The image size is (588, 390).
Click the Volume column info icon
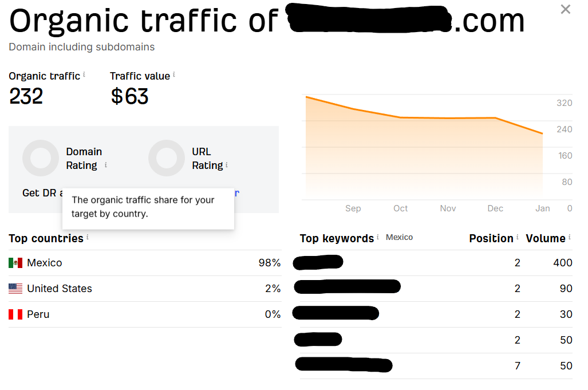point(570,237)
